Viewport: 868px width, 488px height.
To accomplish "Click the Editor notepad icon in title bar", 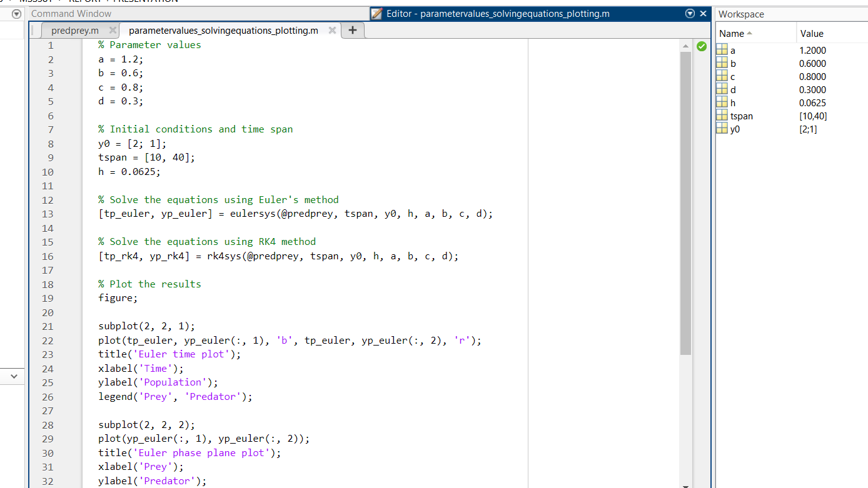I will click(x=376, y=13).
